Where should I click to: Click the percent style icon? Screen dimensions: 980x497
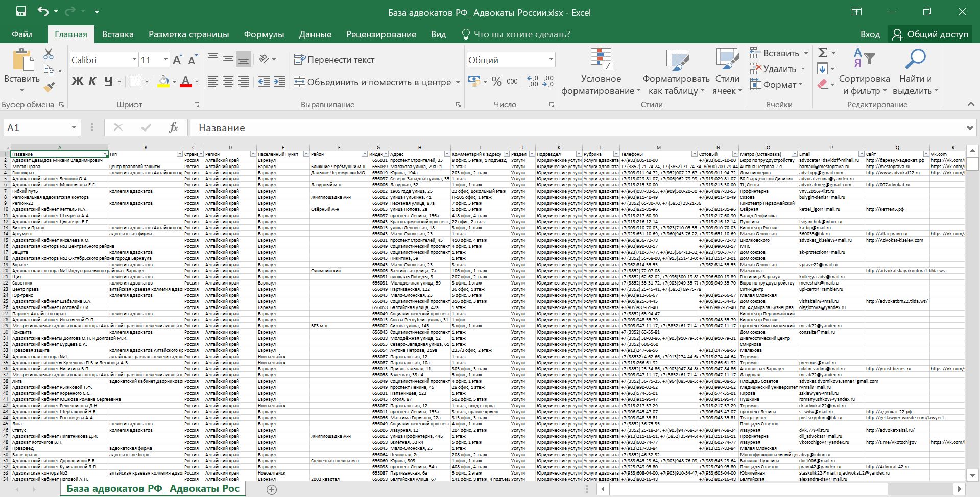[x=496, y=82]
